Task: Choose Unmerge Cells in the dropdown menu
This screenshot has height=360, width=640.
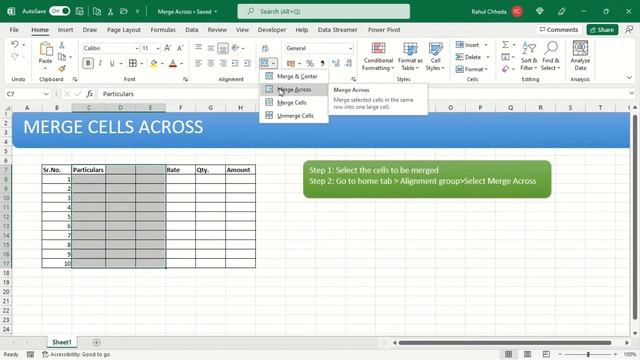Action: [293, 116]
